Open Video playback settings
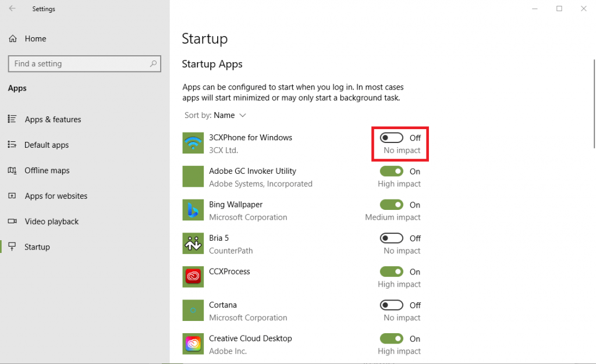Viewport: 596px width, 364px height. tap(51, 222)
